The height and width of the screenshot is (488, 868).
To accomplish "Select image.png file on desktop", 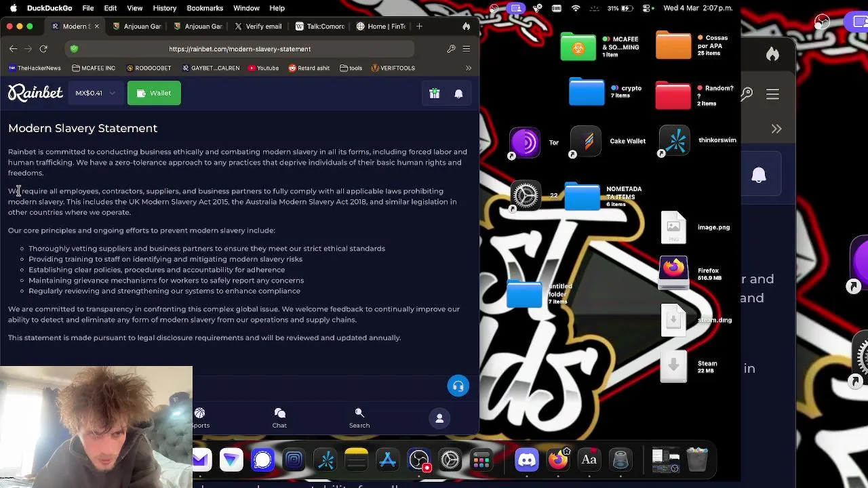I will coord(673,228).
